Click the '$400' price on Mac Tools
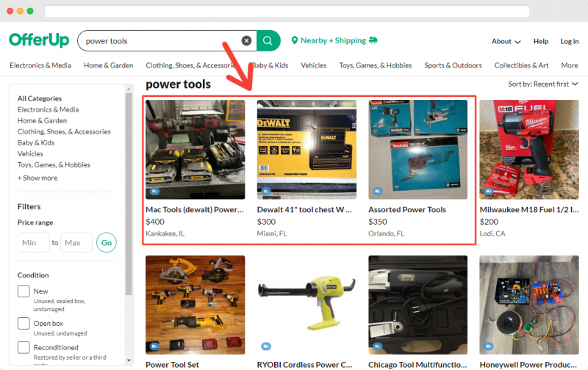Screen dimensions: 588x370 (155, 222)
